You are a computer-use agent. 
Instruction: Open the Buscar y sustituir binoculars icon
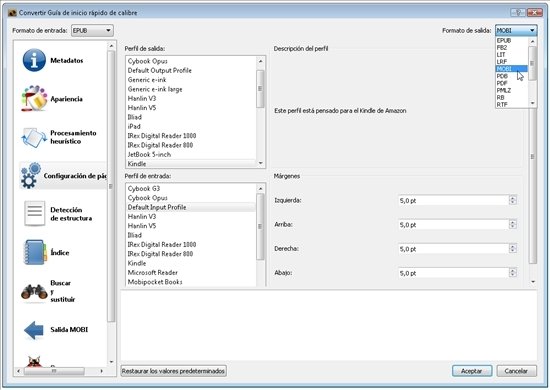[x=34, y=291]
